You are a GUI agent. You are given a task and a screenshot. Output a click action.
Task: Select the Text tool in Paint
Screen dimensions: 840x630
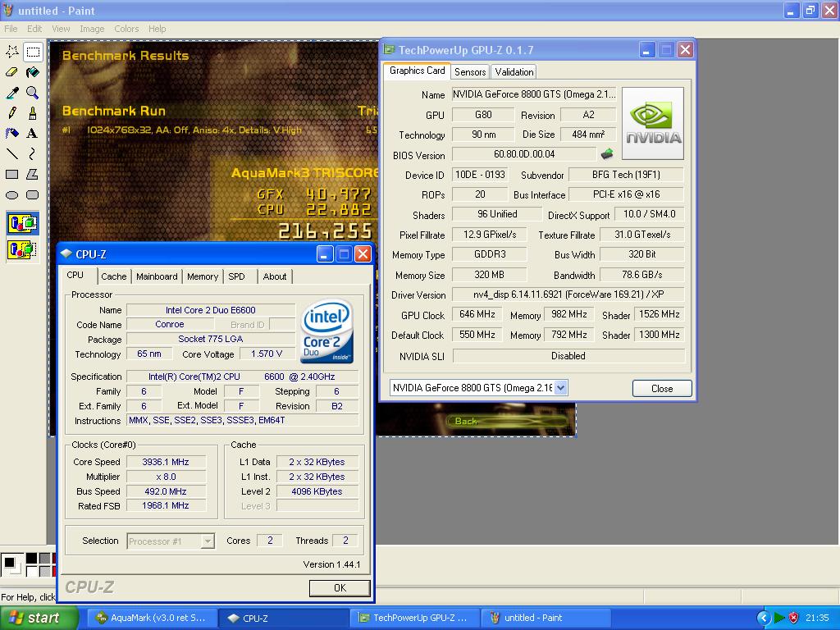pos(33,133)
